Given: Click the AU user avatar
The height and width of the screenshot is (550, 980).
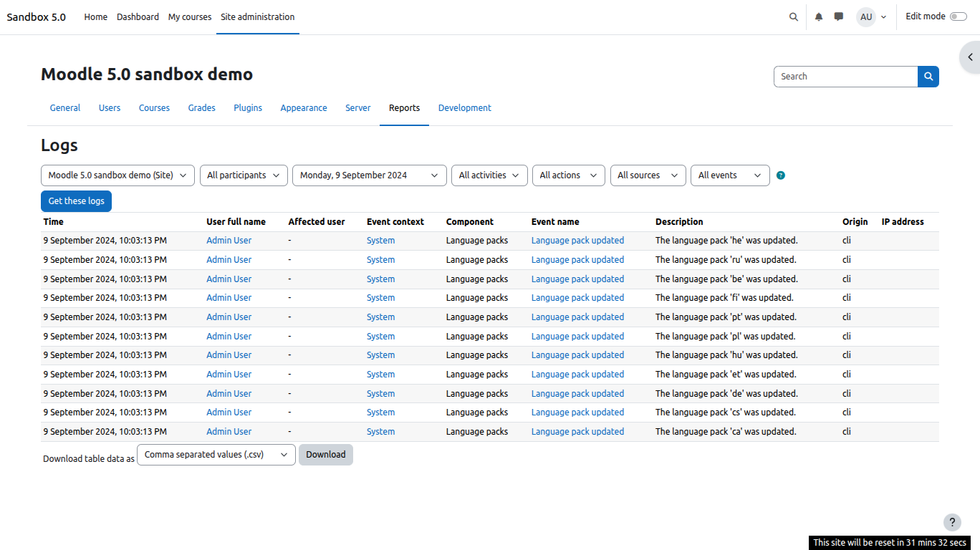Looking at the screenshot, I should [866, 16].
